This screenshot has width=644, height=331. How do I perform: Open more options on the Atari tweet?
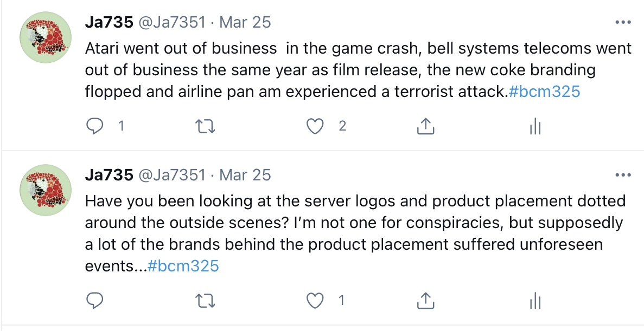pos(621,23)
